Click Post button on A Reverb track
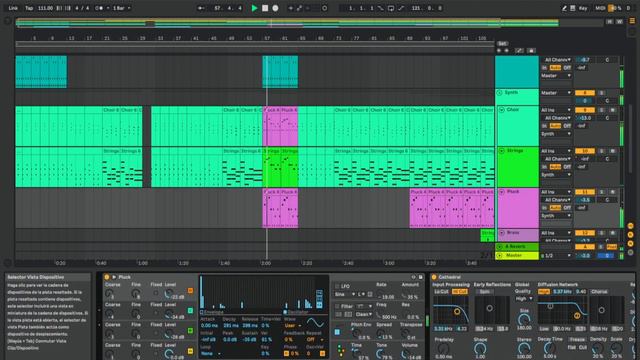This screenshot has width=640, height=360. click(612, 247)
